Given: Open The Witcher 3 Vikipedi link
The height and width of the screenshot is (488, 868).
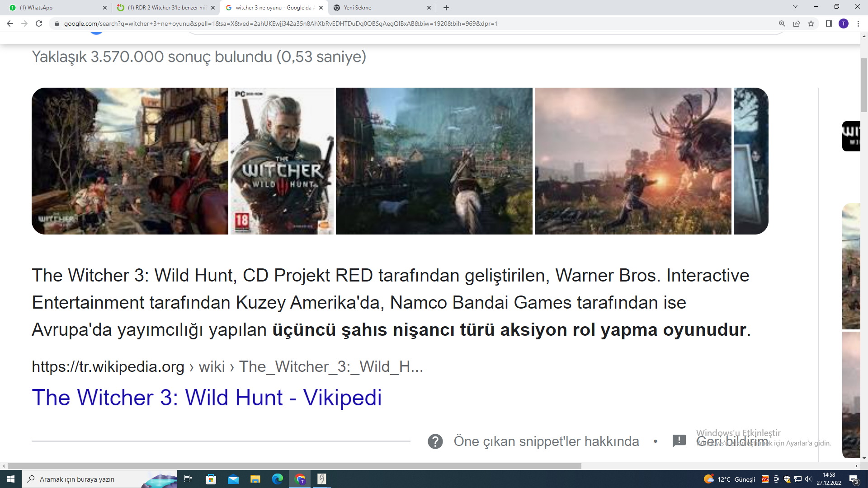Looking at the screenshot, I should (207, 398).
